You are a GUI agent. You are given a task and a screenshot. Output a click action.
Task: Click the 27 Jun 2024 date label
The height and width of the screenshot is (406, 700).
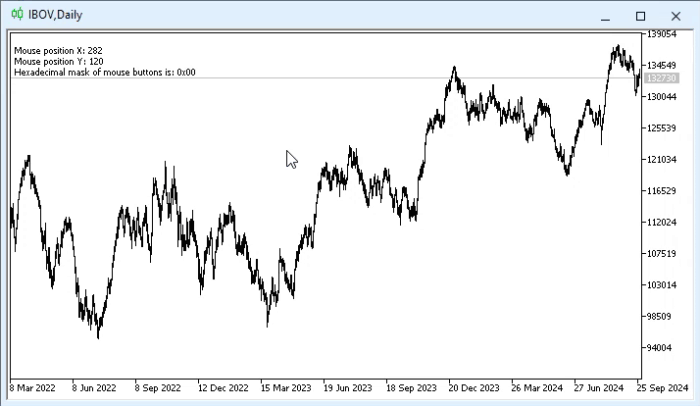[599, 388]
